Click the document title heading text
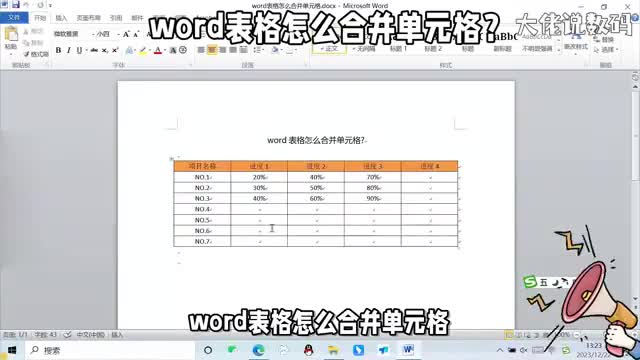 click(316, 140)
